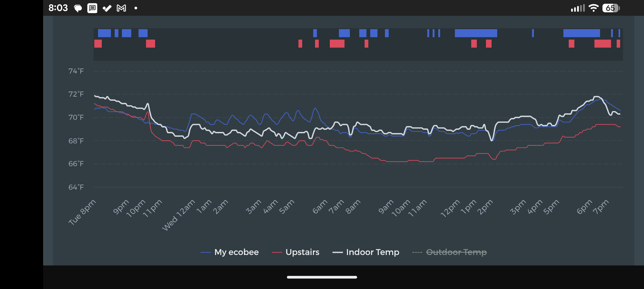Tap the first red bar at Tue 8pm
This screenshot has height=289, width=644.
(98, 44)
